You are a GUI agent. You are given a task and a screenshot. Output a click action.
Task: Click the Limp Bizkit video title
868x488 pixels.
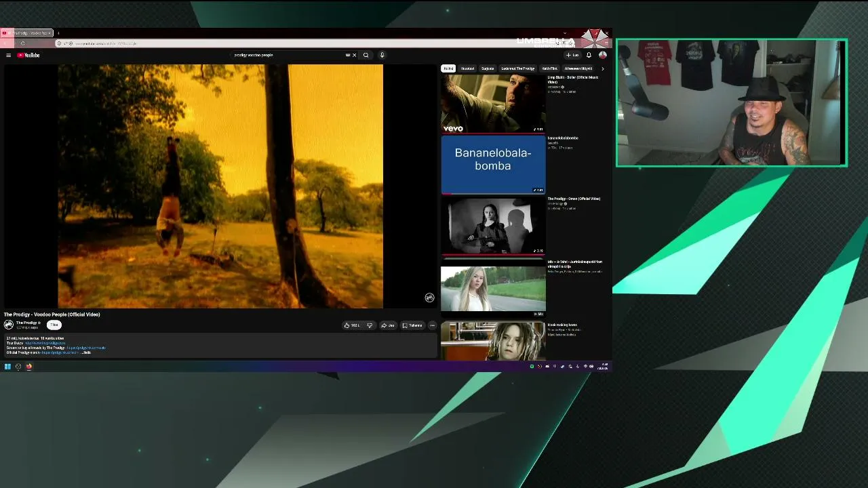(x=572, y=80)
